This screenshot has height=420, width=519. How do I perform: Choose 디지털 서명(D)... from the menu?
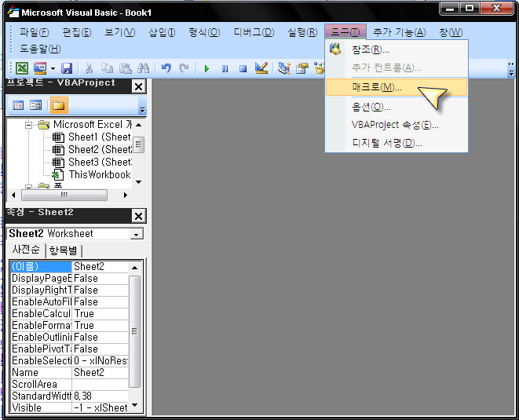(397, 143)
